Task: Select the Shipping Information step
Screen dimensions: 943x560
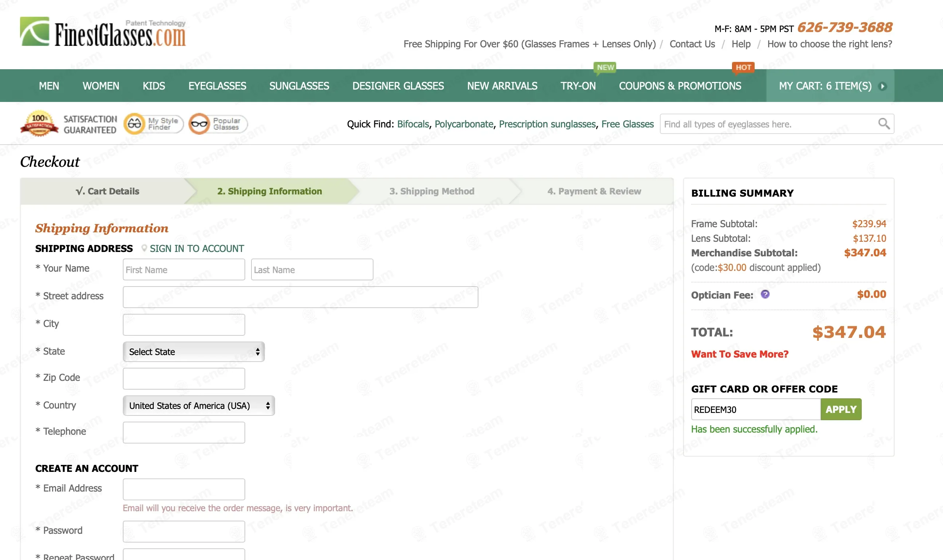Action: [270, 191]
